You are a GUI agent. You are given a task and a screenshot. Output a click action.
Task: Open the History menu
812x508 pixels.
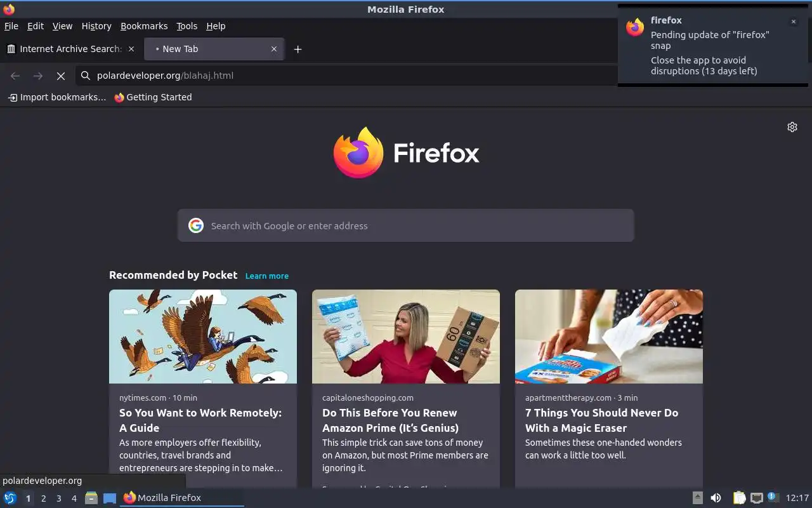tap(96, 26)
